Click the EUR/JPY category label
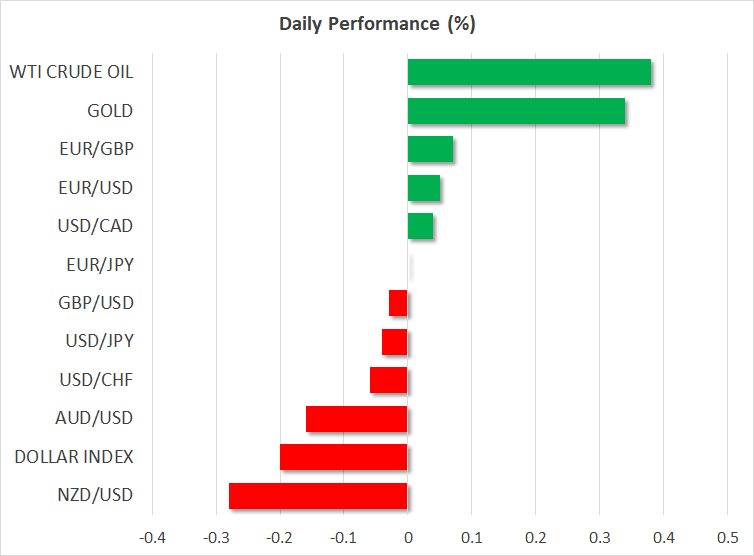This screenshot has width=754, height=556. [96, 265]
